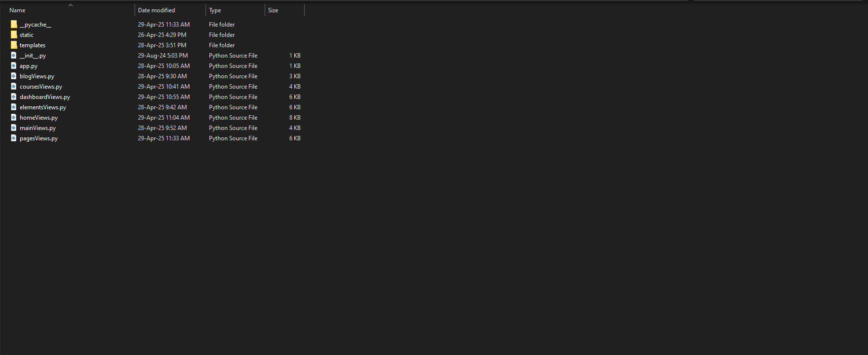Click the mainViews.py file icon
This screenshot has width=868, height=355.
point(14,128)
